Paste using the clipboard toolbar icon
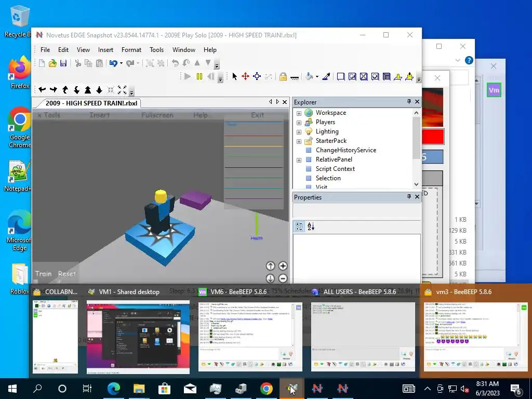The image size is (532, 399). (99, 63)
